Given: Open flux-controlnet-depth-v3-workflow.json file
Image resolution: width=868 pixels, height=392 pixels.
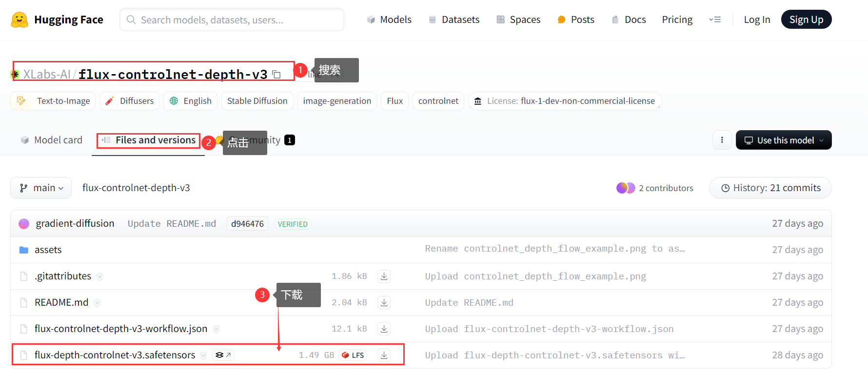Looking at the screenshot, I should point(121,329).
